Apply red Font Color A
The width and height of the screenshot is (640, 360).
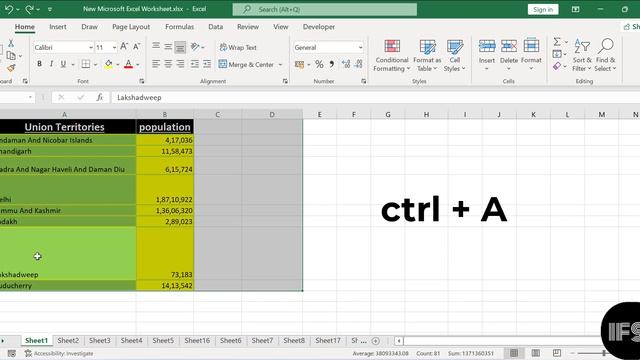(129, 64)
